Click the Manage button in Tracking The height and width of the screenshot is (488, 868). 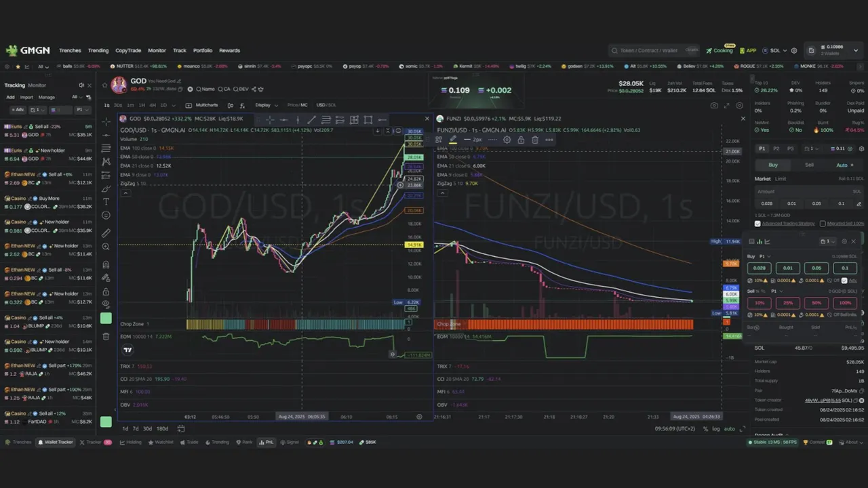tap(47, 97)
